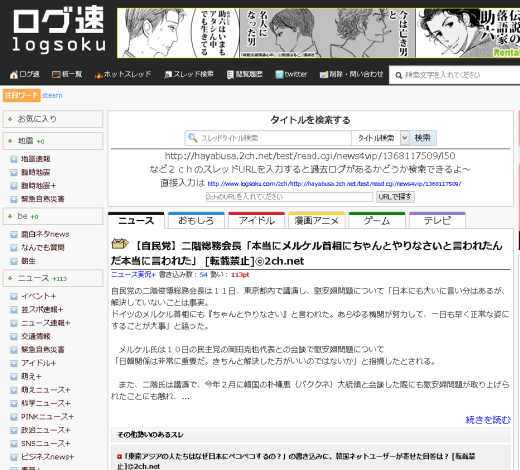Open the 臨時地震 board link

coord(36,173)
